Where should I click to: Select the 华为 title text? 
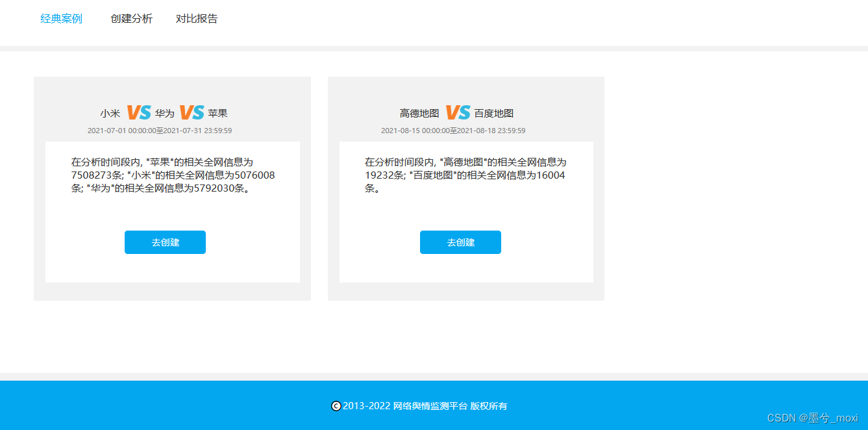coord(165,114)
